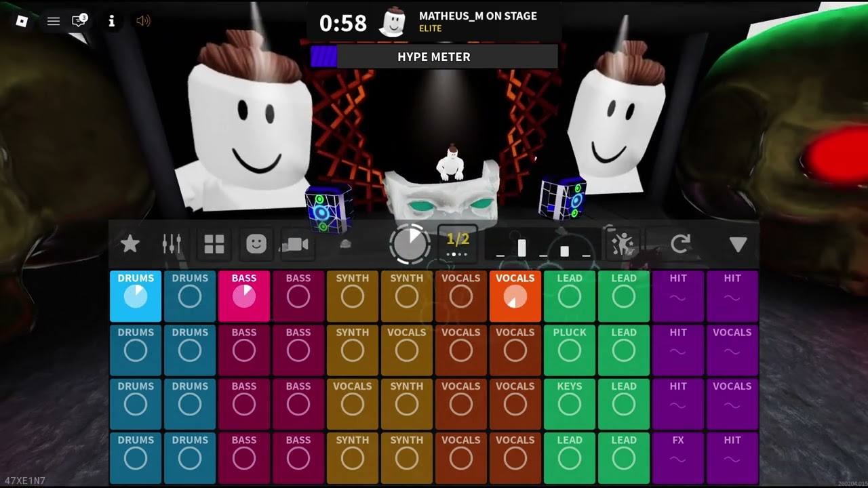Start the only SYNTH pad in the second pad row
Image resolution: width=868 pixels, height=488 pixels.
(353, 350)
